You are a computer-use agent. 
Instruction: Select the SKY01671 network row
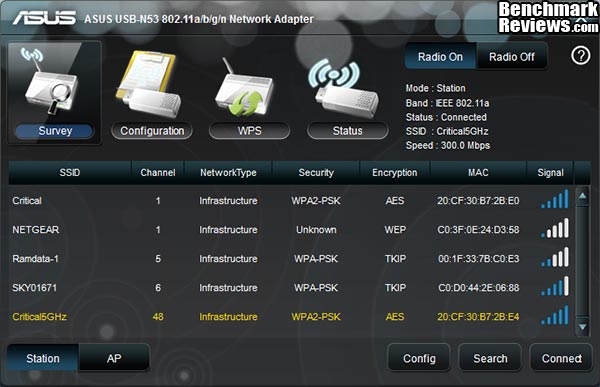tap(291, 288)
